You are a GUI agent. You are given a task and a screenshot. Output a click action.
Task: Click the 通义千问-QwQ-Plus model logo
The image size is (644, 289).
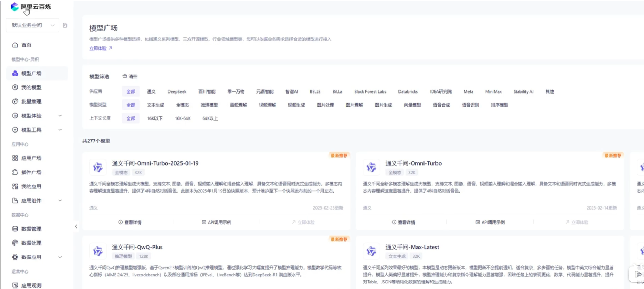click(98, 251)
